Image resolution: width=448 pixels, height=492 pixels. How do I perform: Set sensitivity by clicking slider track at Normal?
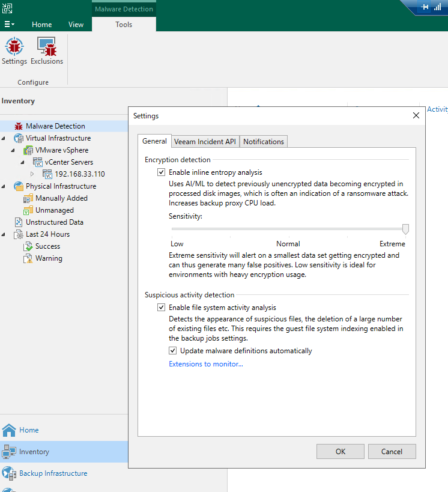289,229
